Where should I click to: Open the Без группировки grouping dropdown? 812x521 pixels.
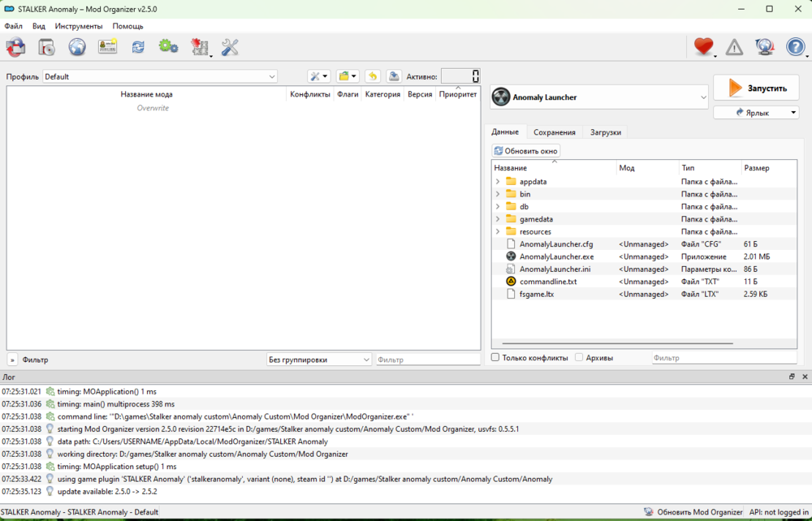319,360
